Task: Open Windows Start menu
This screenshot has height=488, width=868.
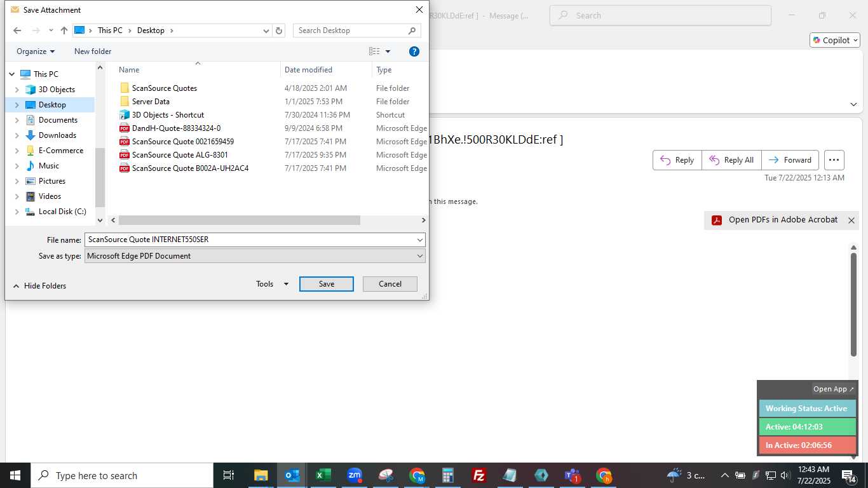Action: (15, 475)
